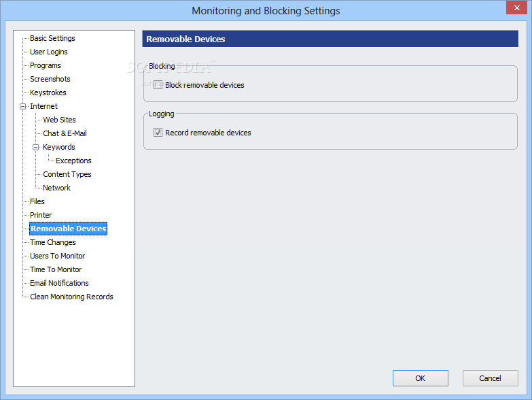Select Email Notifications item
Screen dimensions: 532x400
(59, 283)
